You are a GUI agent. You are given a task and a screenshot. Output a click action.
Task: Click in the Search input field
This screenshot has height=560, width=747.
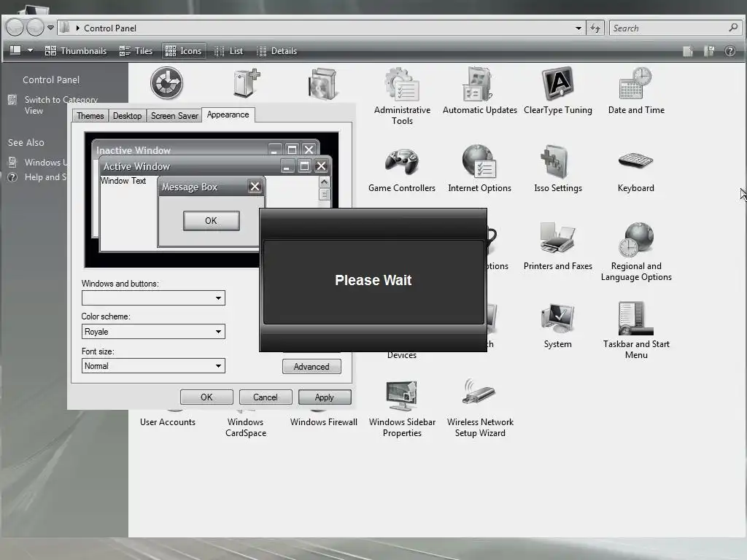(x=669, y=28)
